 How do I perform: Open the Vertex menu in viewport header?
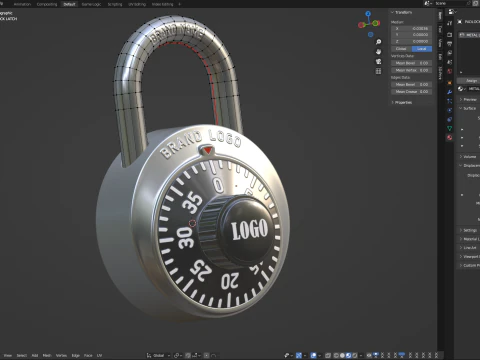(61, 355)
